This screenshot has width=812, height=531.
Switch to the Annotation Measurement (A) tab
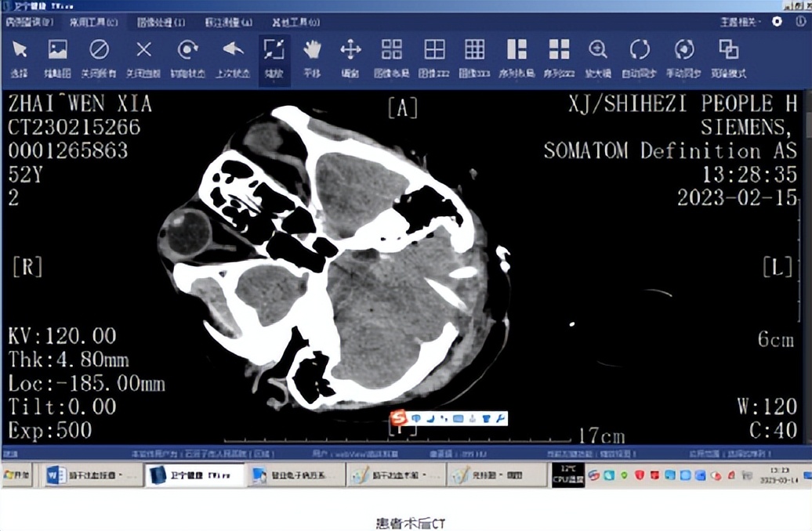[x=228, y=22]
